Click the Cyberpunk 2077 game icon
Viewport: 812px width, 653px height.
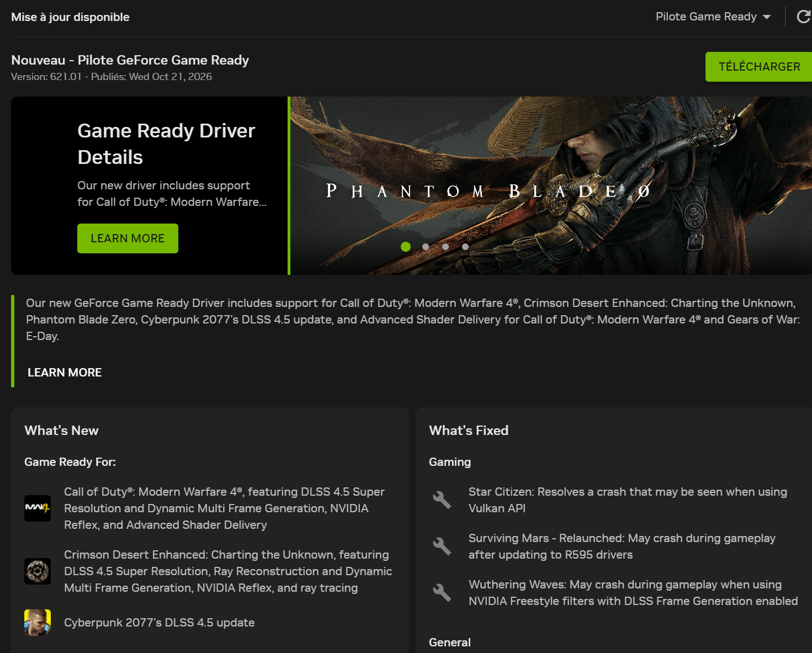pos(38,623)
